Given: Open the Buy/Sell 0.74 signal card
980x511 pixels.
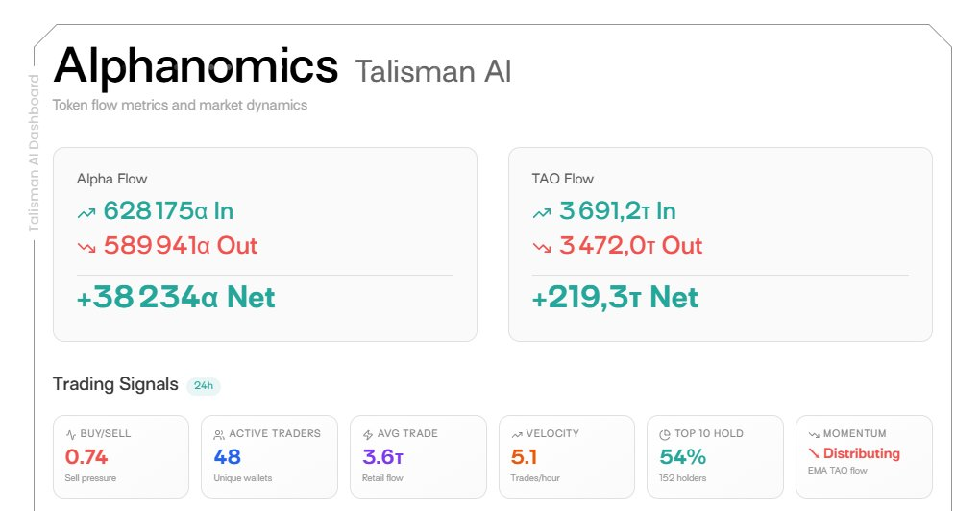Looking at the screenshot, I should coord(120,456).
